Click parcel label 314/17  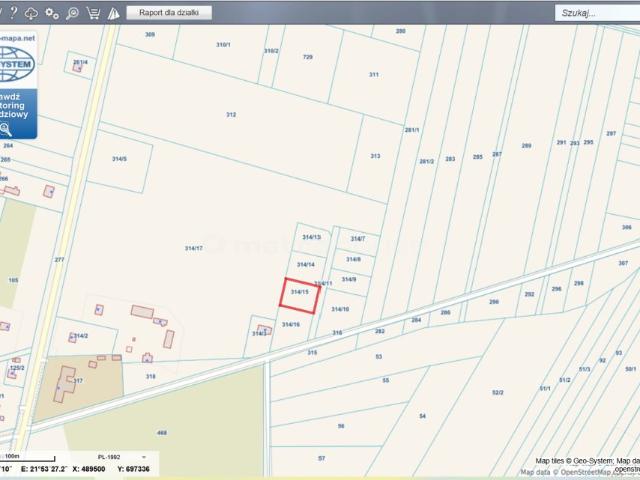coord(193,248)
